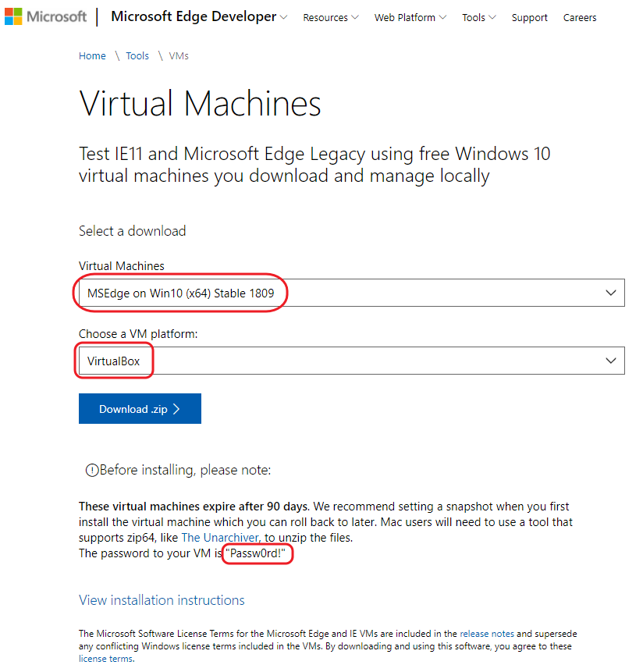Click the Microsoft logo

click(45, 16)
